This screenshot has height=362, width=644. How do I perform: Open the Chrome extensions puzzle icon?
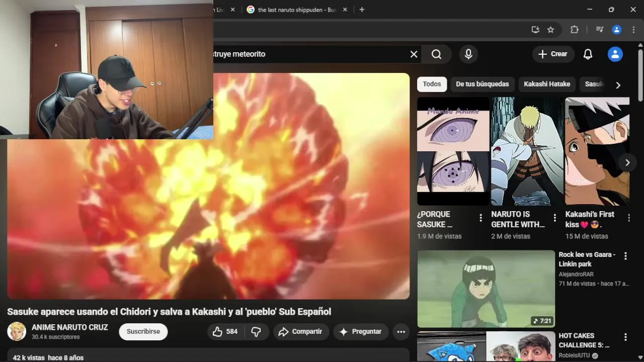(x=574, y=30)
